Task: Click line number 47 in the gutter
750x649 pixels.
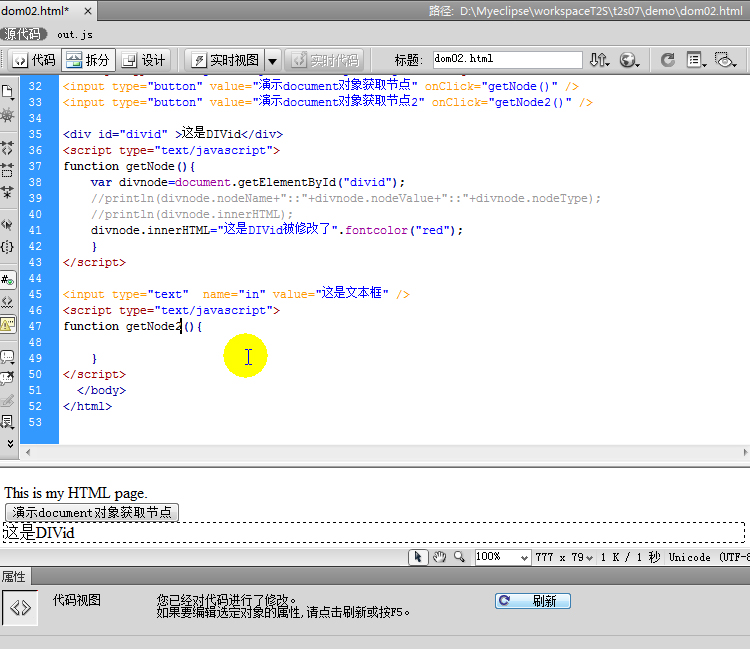Action: point(35,326)
